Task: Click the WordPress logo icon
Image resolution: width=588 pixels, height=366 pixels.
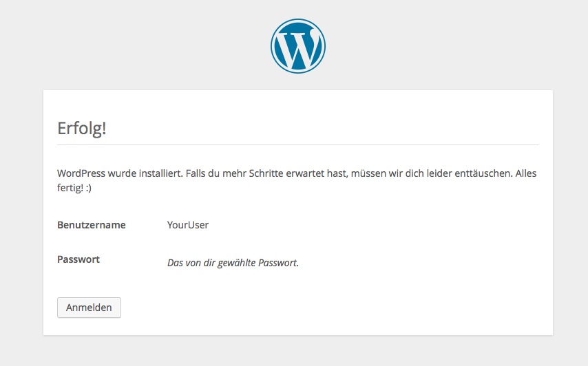Action: point(298,46)
